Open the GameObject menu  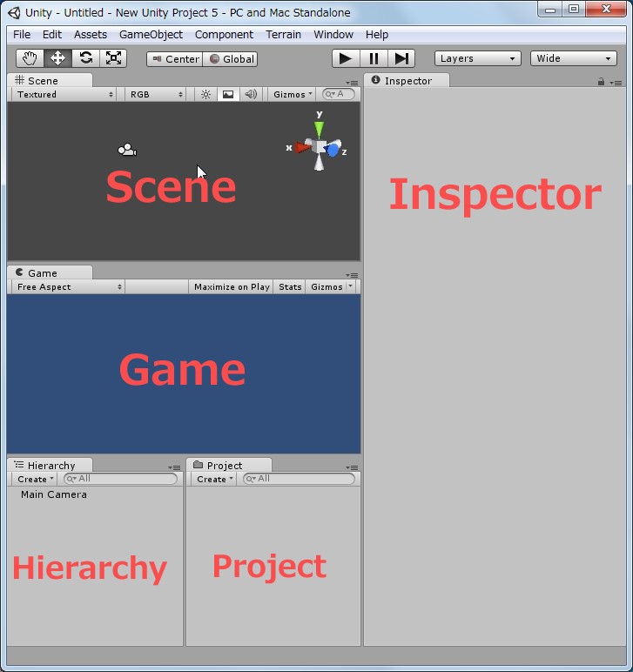pyautogui.click(x=151, y=34)
